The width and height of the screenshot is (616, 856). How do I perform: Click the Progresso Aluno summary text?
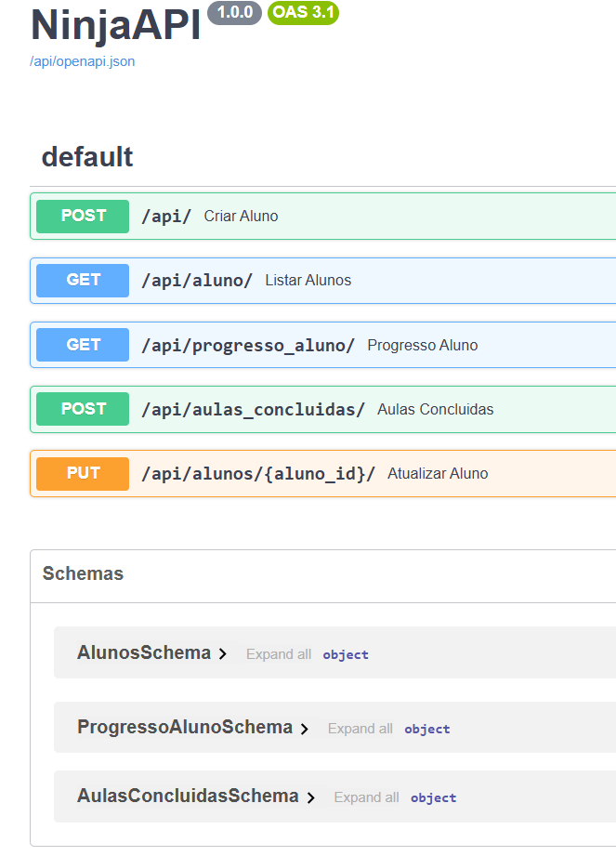[423, 345]
